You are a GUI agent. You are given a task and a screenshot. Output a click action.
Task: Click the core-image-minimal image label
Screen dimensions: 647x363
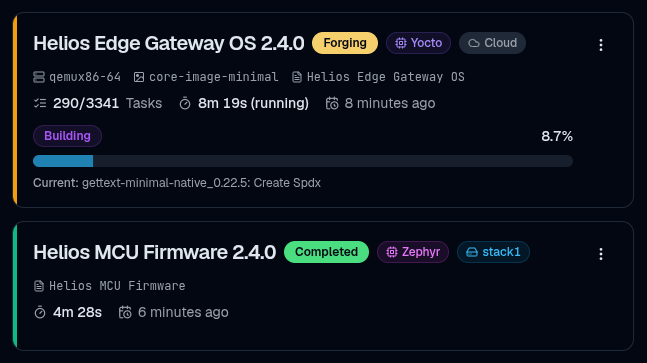pos(214,77)
